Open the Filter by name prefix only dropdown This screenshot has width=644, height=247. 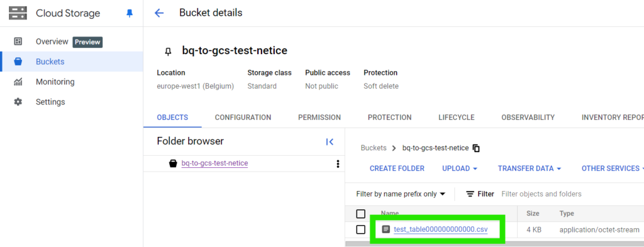(x=401, y=194)
